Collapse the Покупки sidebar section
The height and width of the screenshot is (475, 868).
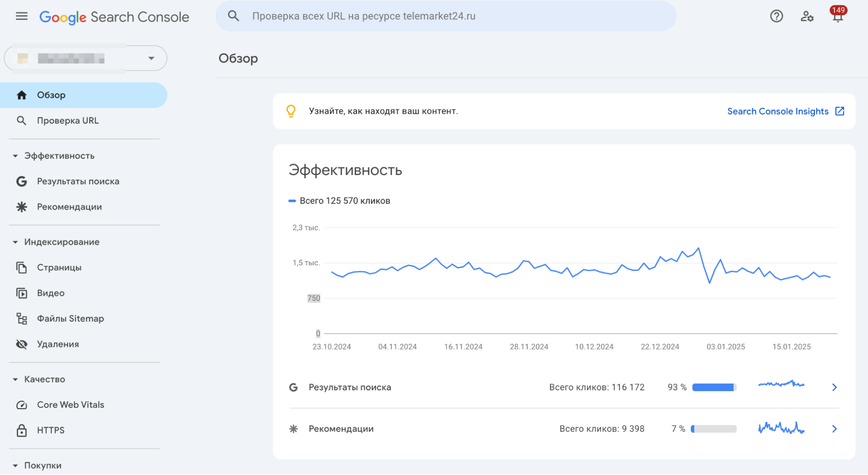[x=15, y=466]
